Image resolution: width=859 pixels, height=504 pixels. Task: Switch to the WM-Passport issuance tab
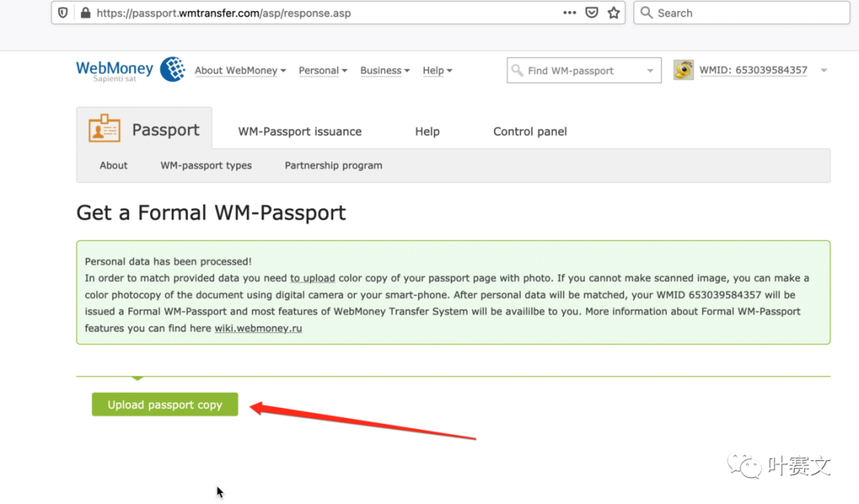point(300,132)
